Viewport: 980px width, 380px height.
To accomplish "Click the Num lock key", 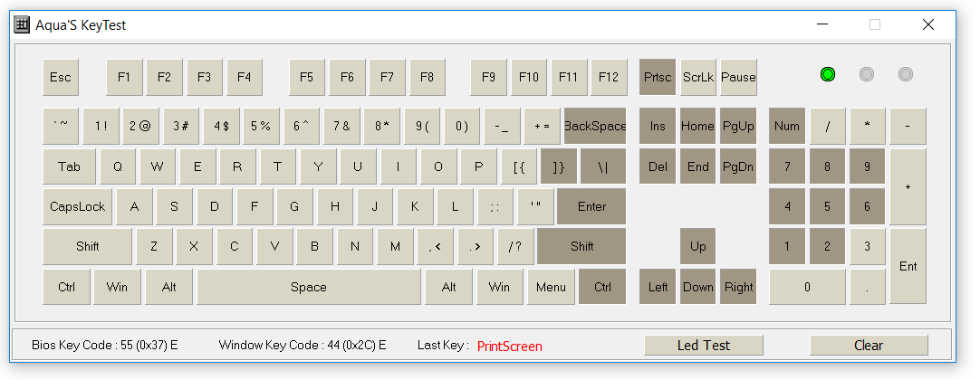I will 787,126.
